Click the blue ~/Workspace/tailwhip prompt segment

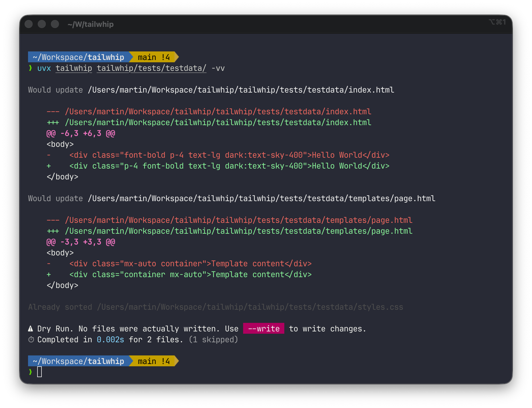click(77, 57)
